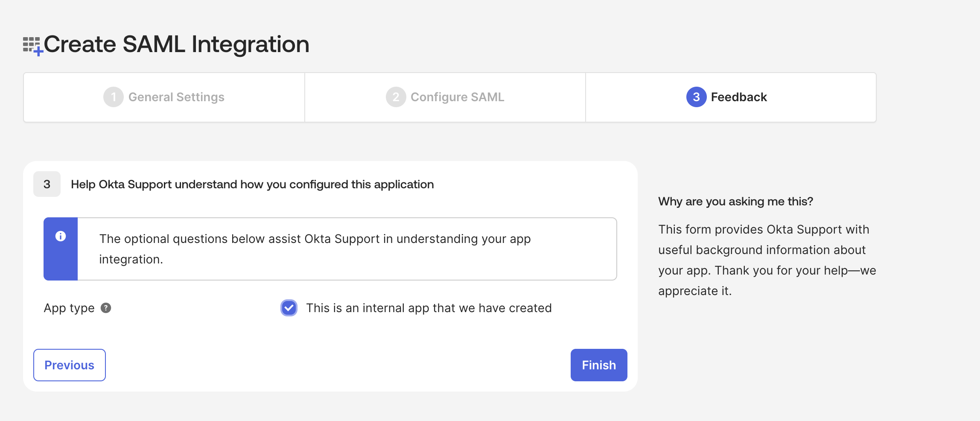Click the "Why are you asking me this?" heading

pyautogui.click(x=735, y=201)
